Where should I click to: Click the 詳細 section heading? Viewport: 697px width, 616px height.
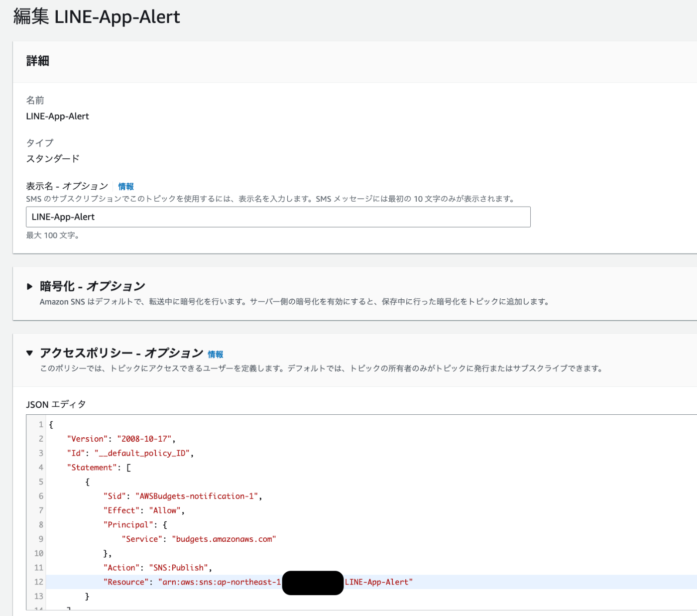click(x=38, y=61)
